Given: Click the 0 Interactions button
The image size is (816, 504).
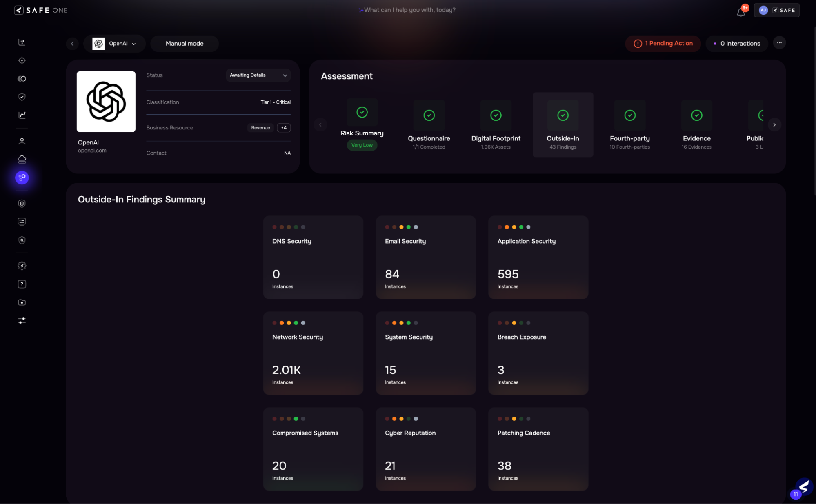Looking at the screenshot, I should point(736,44).
